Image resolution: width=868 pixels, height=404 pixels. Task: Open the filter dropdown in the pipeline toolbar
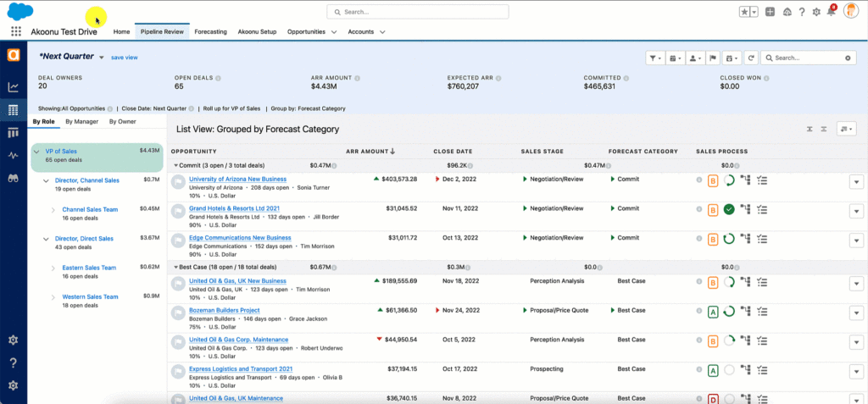[655, 58]
